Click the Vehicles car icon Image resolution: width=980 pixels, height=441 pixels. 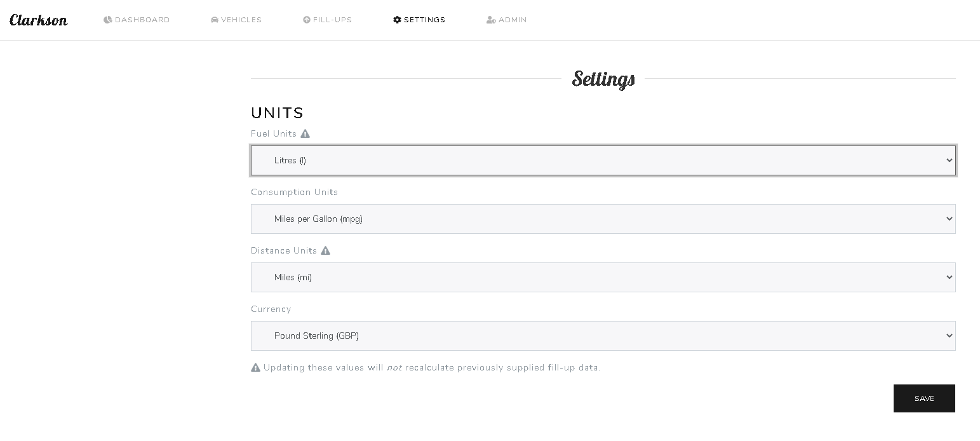[x=215, y=20]
